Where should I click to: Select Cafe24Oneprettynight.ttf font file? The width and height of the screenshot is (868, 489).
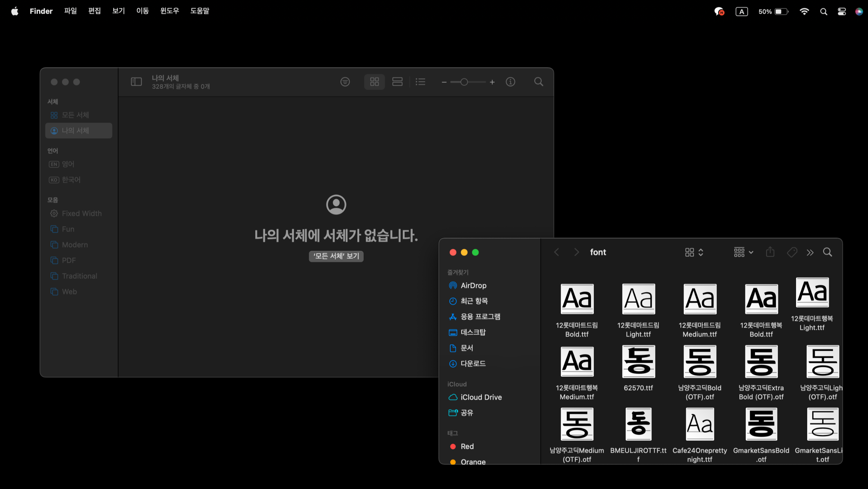[x=700, y=424]
